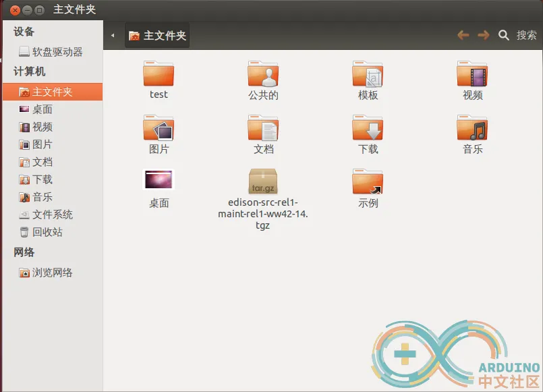
Task: Open the 公共的 folder icon
Action: (263, 74)
